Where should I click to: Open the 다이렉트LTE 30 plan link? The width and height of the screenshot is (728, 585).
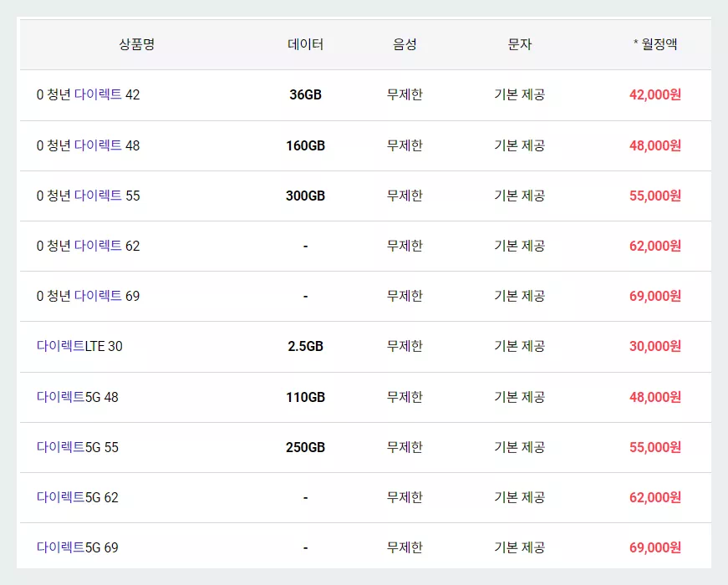tap(80, 346)
